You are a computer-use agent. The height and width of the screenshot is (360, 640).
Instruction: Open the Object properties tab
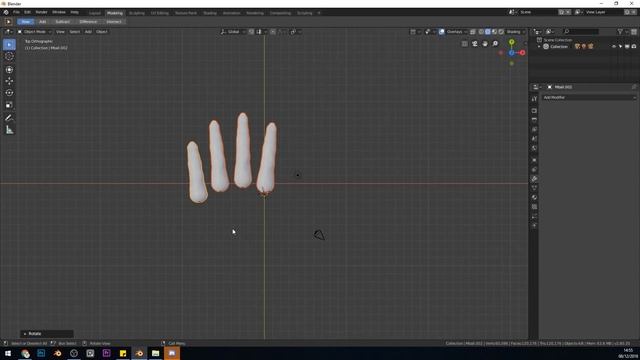click(534, 160)
